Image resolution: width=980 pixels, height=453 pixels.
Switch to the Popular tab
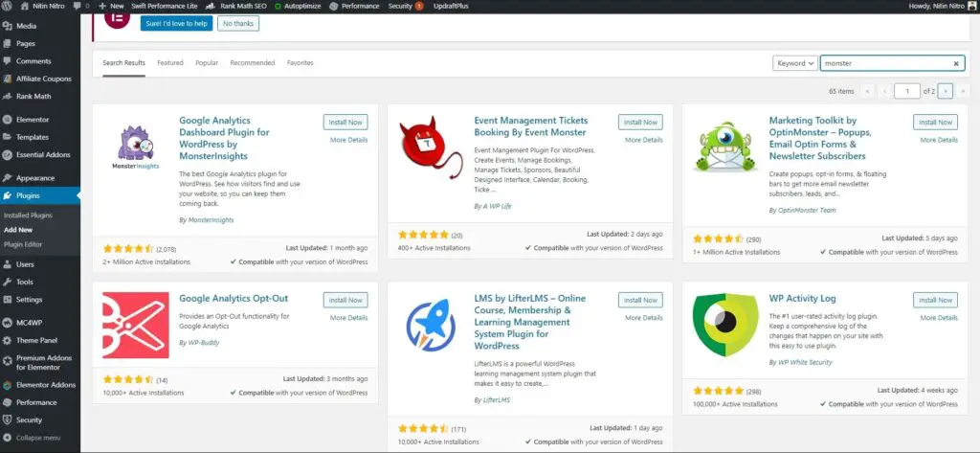tap(207, 63)
